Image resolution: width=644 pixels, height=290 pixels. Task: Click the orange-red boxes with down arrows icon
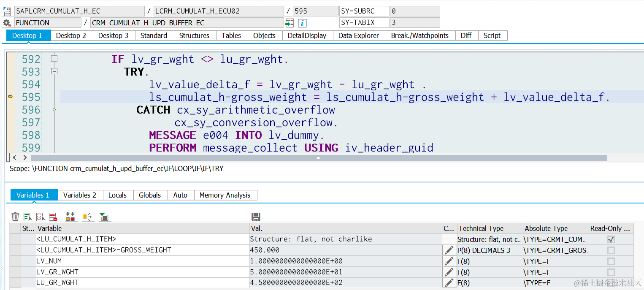click(70, 217)
